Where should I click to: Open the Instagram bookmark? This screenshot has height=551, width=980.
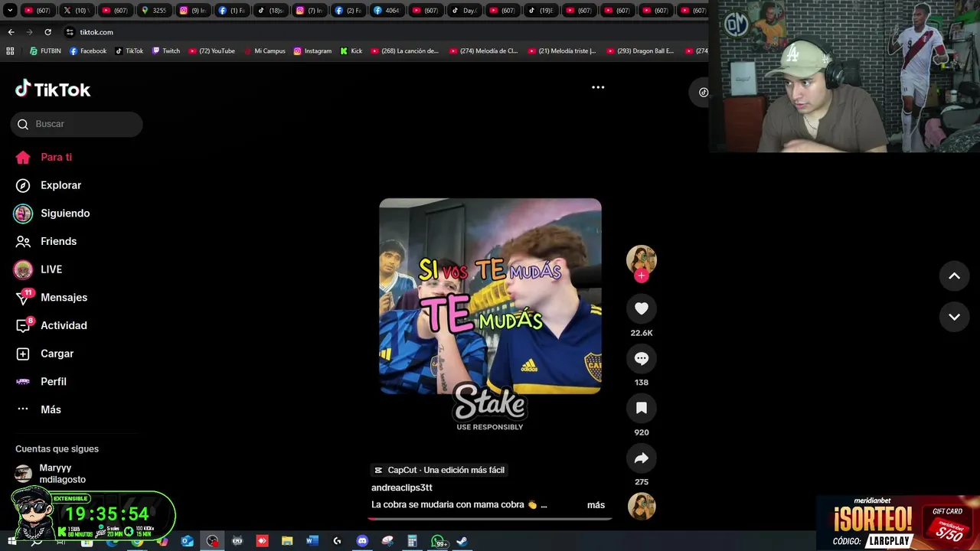[312, 51]
